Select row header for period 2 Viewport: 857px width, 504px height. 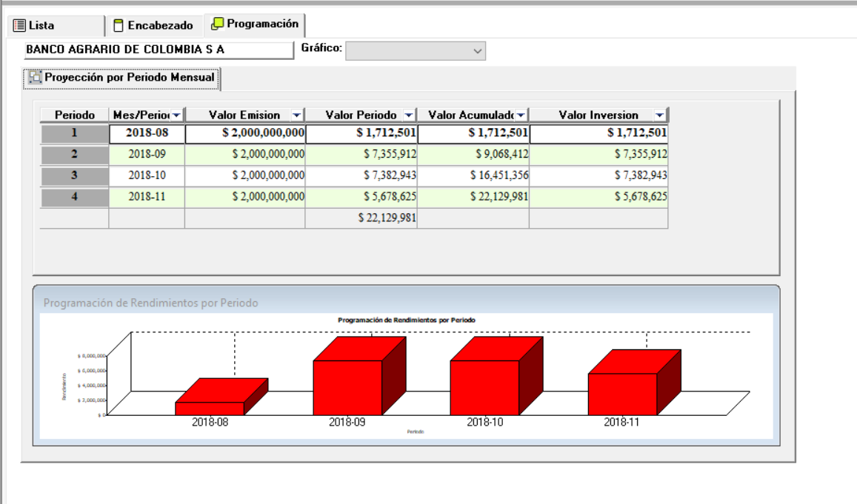click(x=74, y=155)
